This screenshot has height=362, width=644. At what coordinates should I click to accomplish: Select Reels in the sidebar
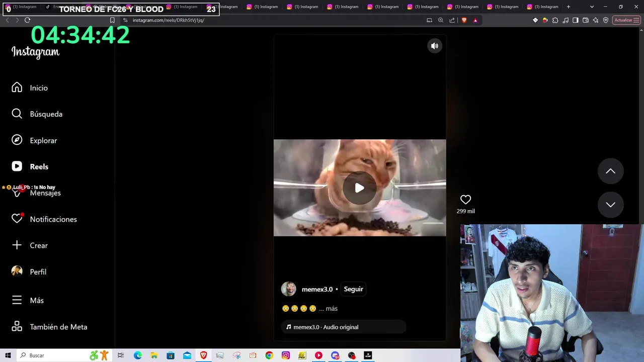(30, 166)
